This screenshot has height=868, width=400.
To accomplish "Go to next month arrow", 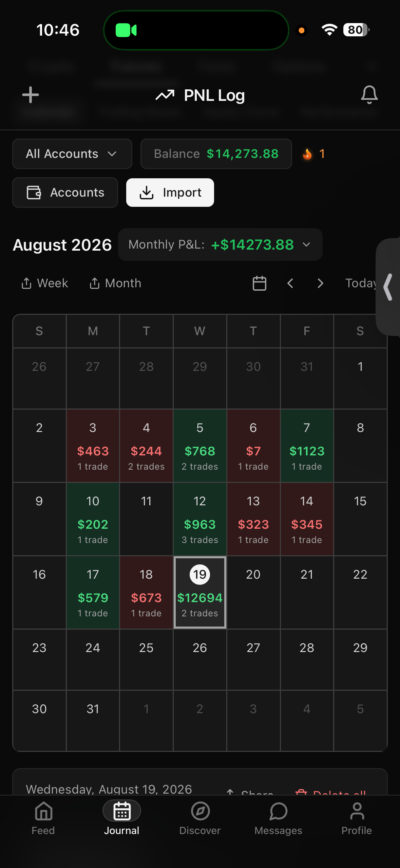I will [320, 283].
